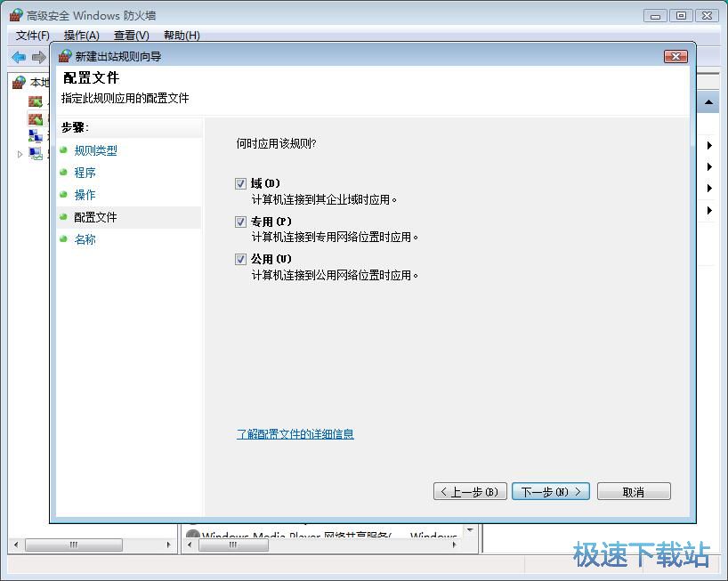The height and width of the screenshot is (581, 728).
Task: Expand the monitoring tree node triangle
Action: click(x=20, y=154)
